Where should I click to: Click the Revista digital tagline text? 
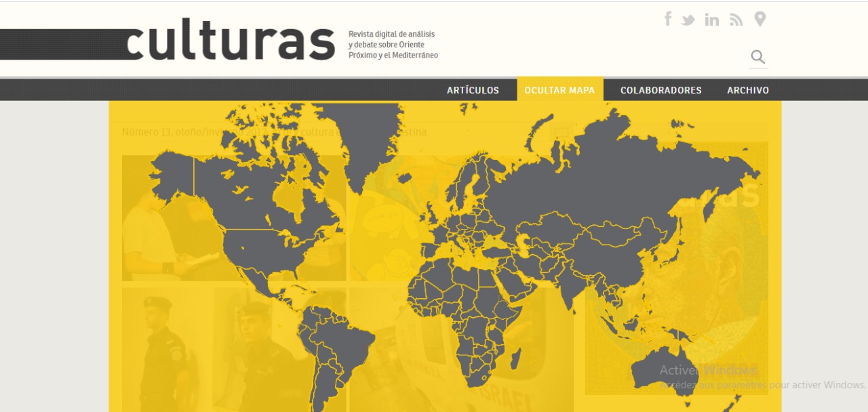tap(393, 45)
